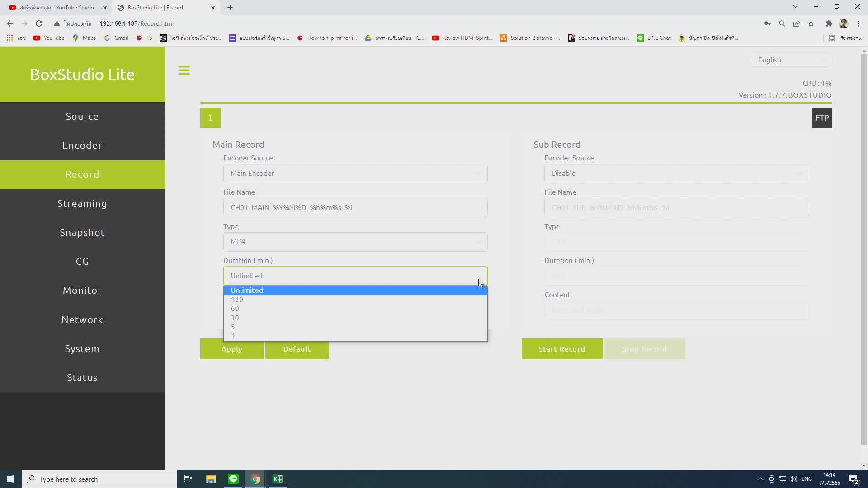Open LINE app from taskbar
The image size is (868, 488).
coord(233,479)
